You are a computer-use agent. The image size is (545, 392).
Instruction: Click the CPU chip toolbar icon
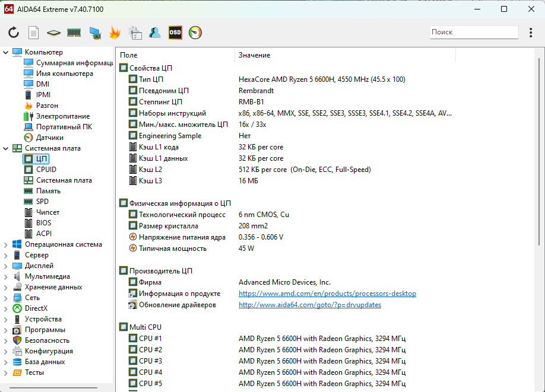point(53,33)
